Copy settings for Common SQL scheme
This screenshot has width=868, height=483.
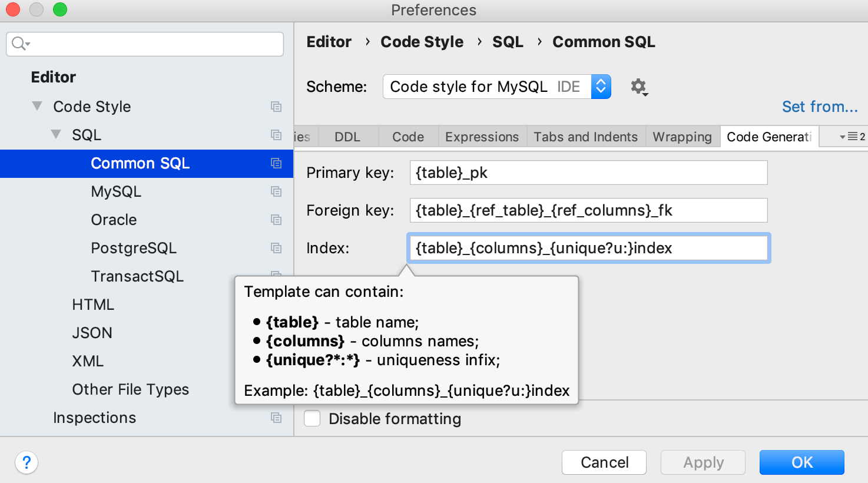276,163
